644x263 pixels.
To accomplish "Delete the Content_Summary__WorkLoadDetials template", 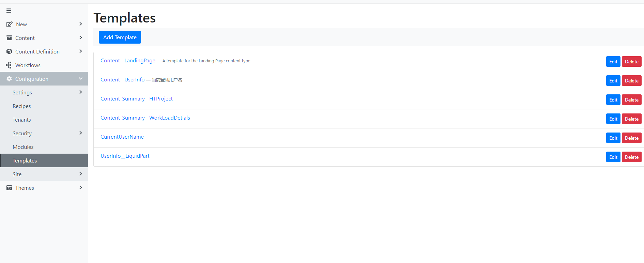I will (632, 119).
